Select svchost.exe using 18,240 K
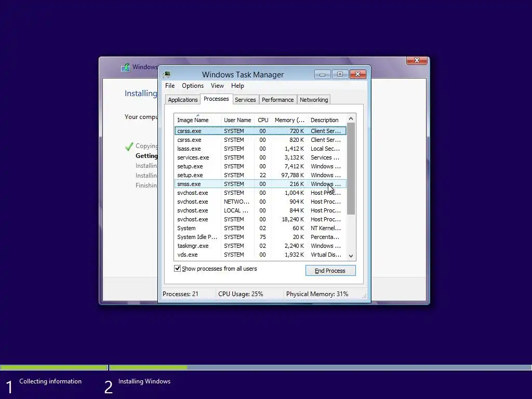This screenshot has height=399, width=532. pos(260,219)
